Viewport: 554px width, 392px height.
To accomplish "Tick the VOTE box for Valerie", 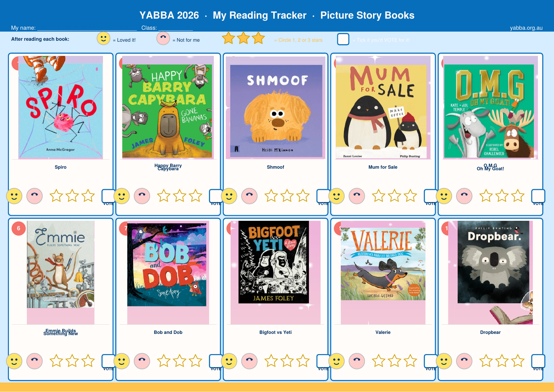I will tap(430, 361).
